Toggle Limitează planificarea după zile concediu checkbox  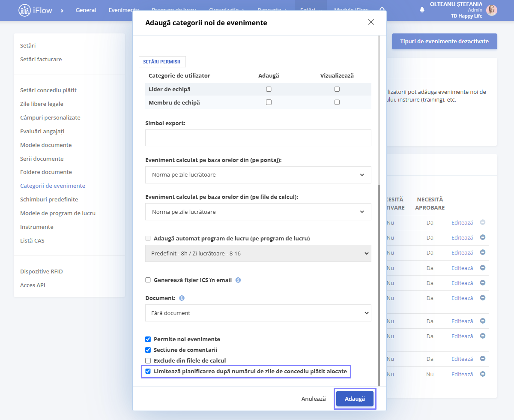[x=148, y=371]
